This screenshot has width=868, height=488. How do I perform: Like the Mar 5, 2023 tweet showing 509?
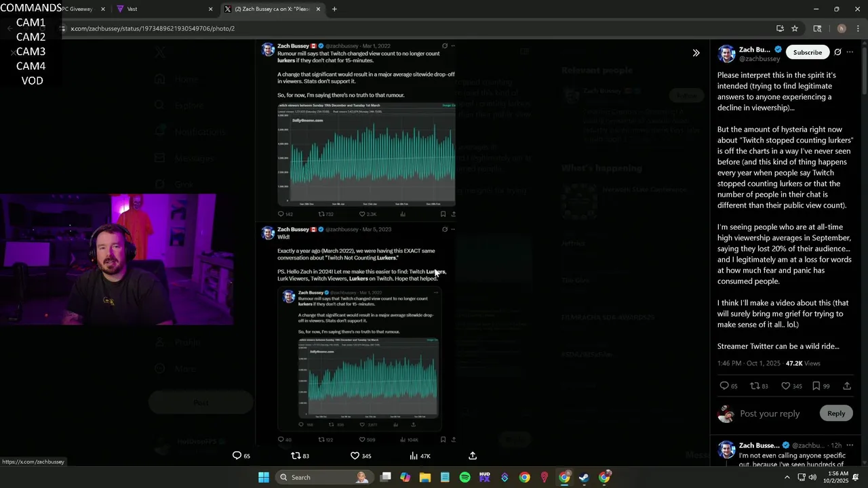pos(367,440)
